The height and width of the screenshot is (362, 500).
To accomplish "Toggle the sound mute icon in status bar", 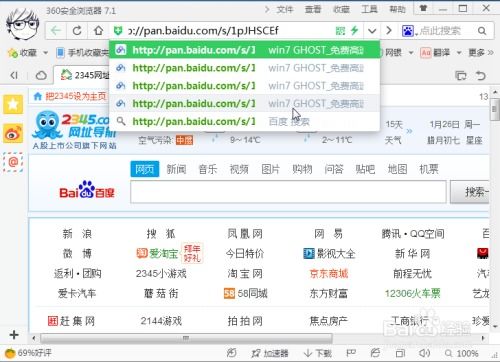I will 424,353.
